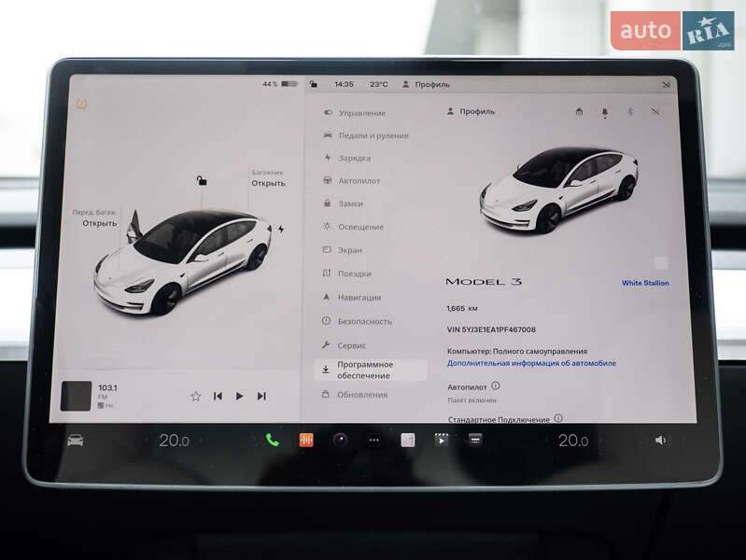Skip to previous radio station
Image resolution: width=746 pixels, height=560 pixels.
[218, 396]
